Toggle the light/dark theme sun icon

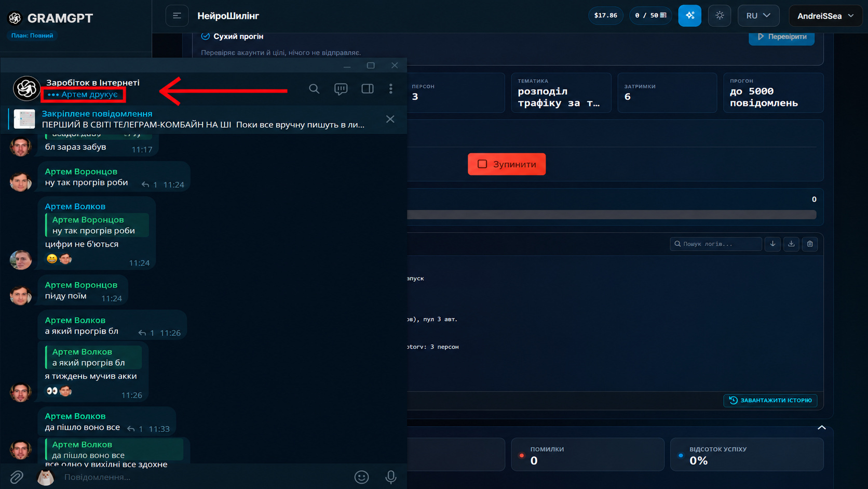click(x=720, y=16)
